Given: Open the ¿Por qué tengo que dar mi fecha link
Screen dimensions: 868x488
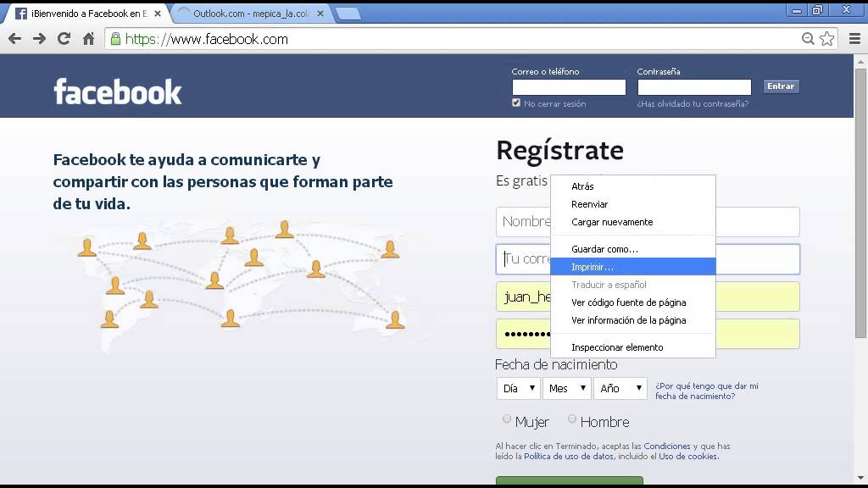Looking at the screenshot, I should (706, 391).
